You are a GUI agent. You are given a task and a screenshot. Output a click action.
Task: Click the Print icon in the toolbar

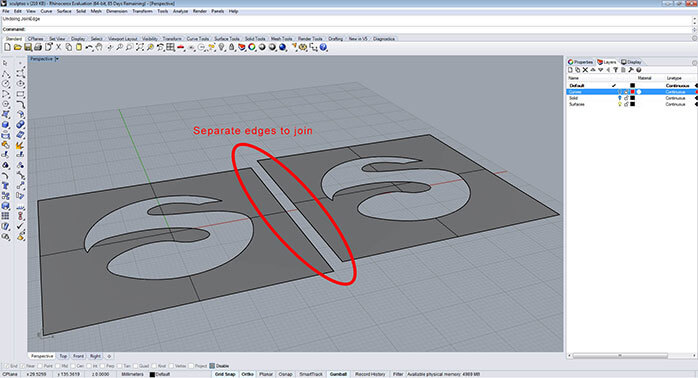point(38,47)
